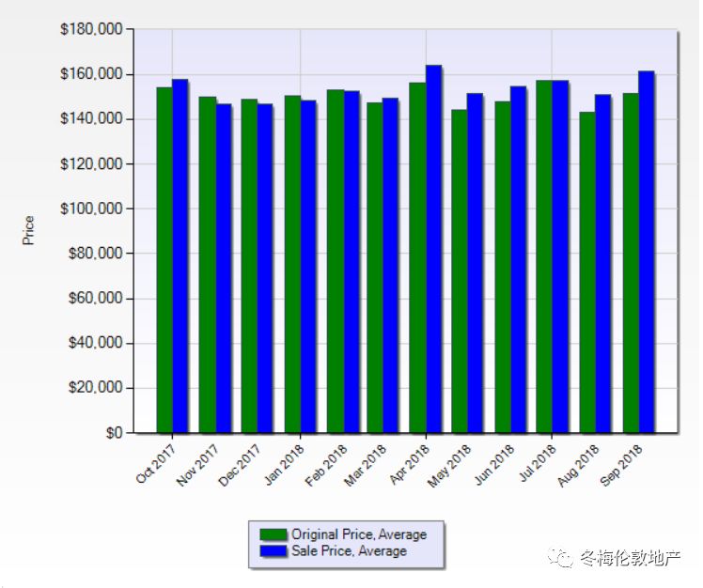703x588 pixels.
Task: Select the green Apr 2018 original price bar
Action: point(417,257)
